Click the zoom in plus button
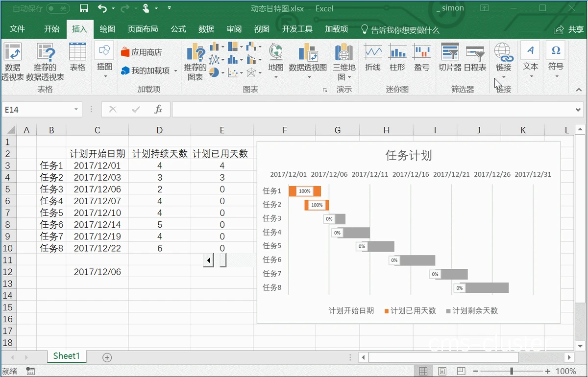Image resolution: width=588 pixels, height=377 pixels. tap(548, 371)
